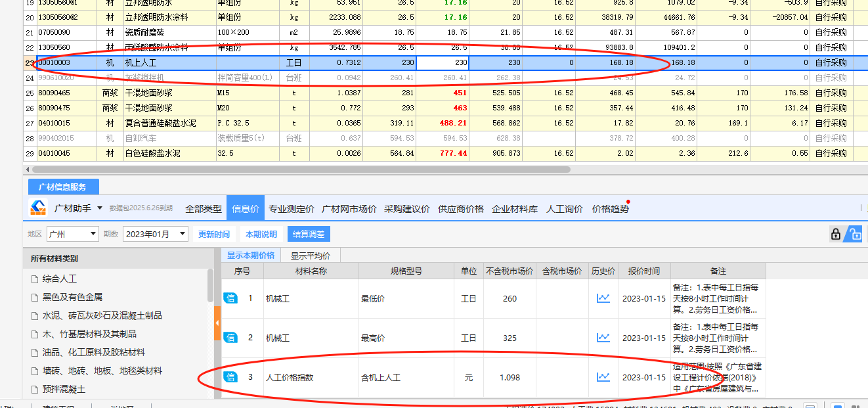Click the 广材助手 logo icon

click(x=39, y=208)
